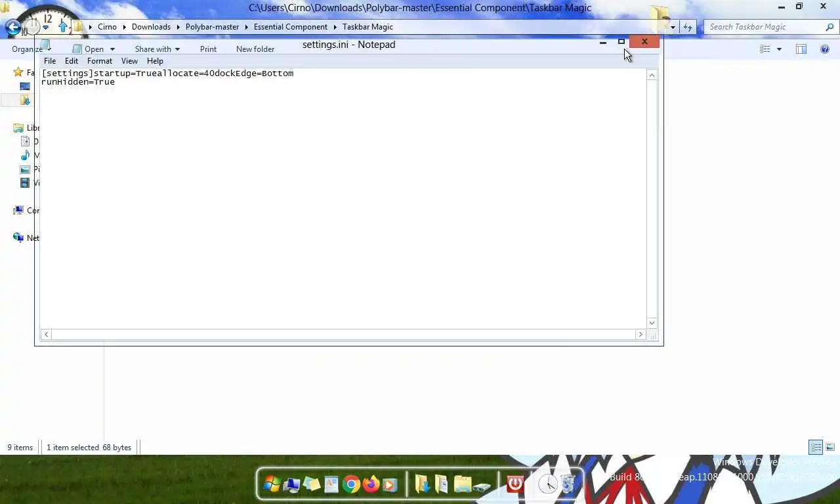Select the Music library icon in sidebar
The width and height of the screenshot is (840, 504).
click(25, 156)
